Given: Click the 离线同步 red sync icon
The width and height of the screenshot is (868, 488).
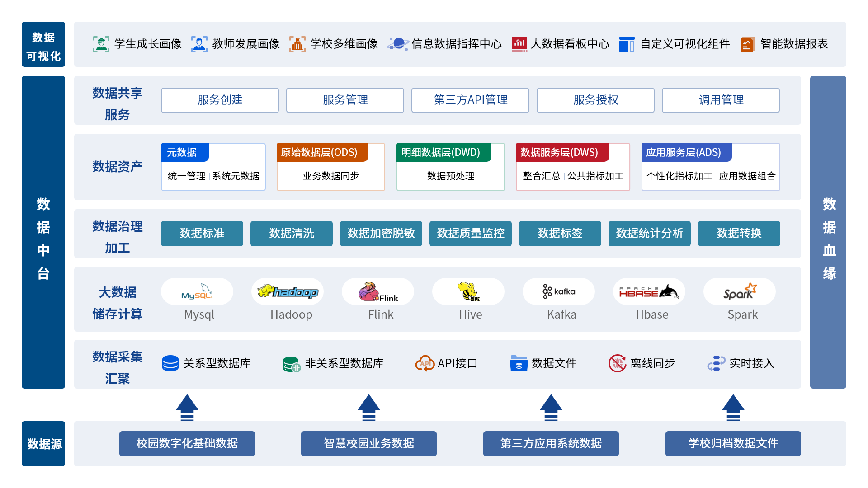Looking at the screenshot, I should point(617,363).
